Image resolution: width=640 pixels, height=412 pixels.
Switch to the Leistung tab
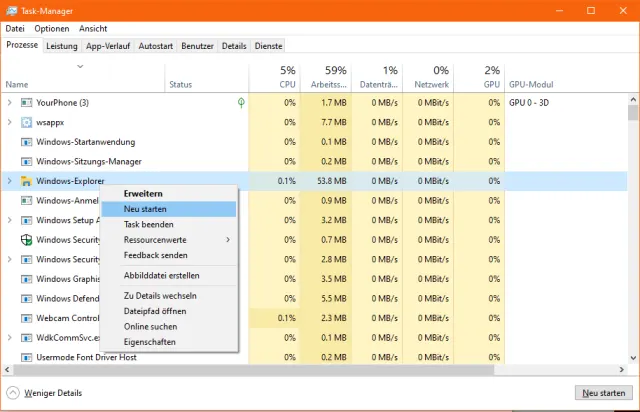pyautogui.click(x=62, y=46)
